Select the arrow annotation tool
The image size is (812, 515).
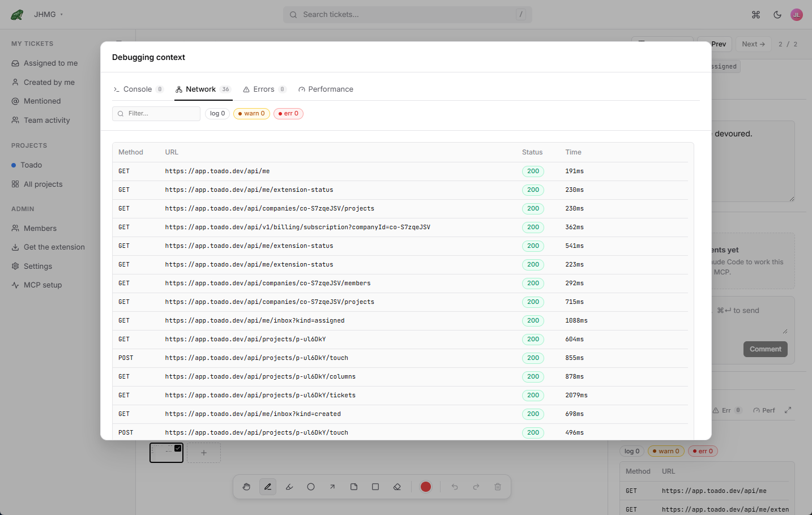coord(332,487)
